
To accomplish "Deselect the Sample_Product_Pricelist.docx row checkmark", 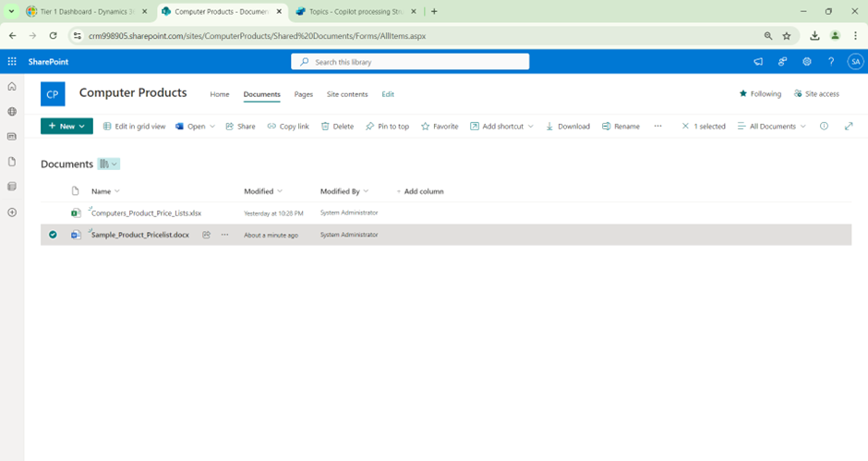I will 53,235.
